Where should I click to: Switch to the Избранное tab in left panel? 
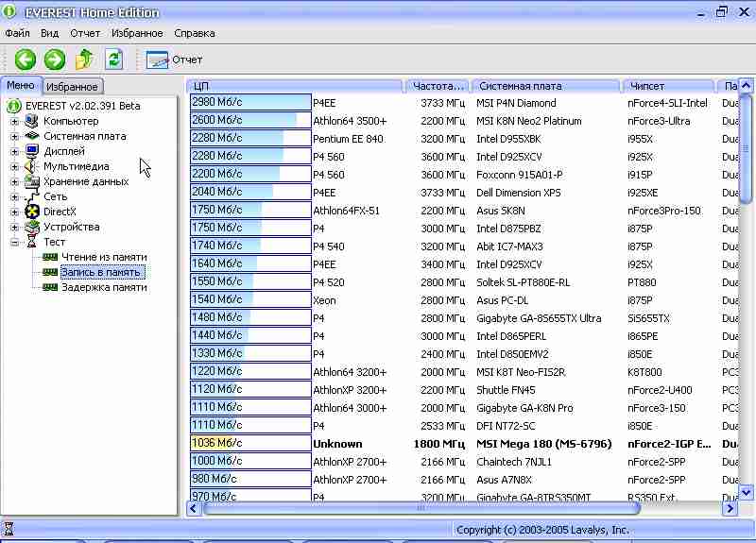[73, 87]
